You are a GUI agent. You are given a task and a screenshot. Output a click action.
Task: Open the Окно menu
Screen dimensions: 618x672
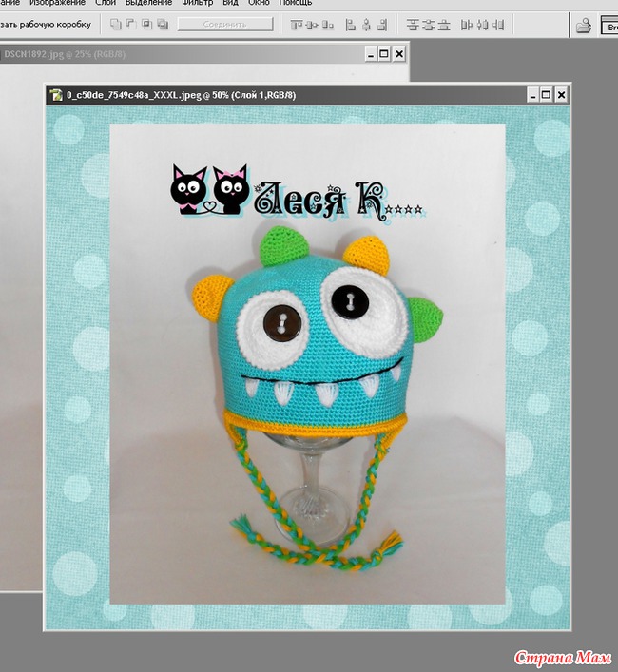[x=259, y=4]
